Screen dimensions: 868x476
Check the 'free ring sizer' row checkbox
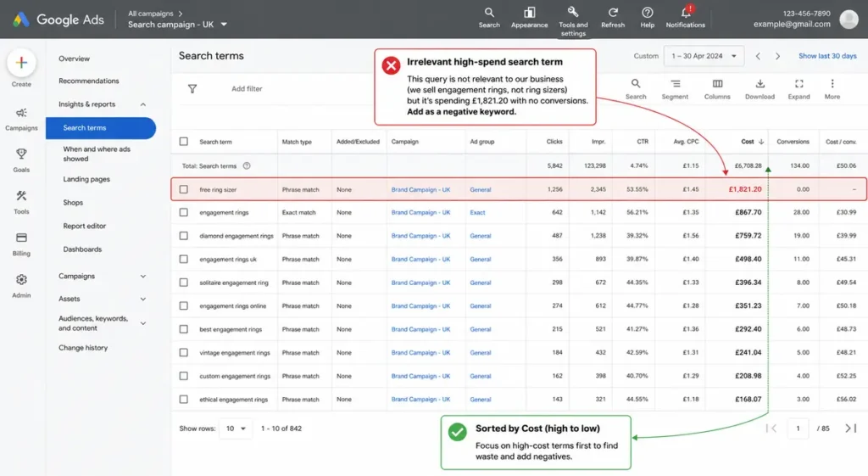(184, 189)
